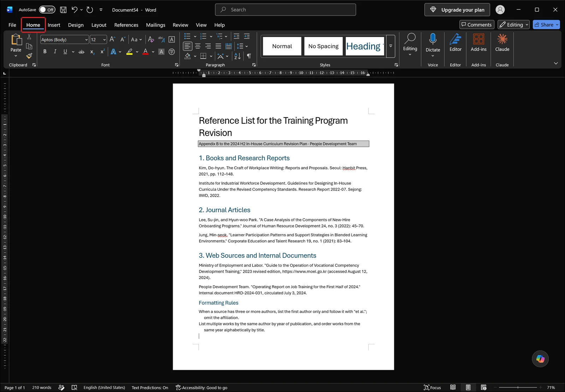Open the font name dropdown
Image resolution: width=565 pixels, height=392 pixels.
(86, 40)
